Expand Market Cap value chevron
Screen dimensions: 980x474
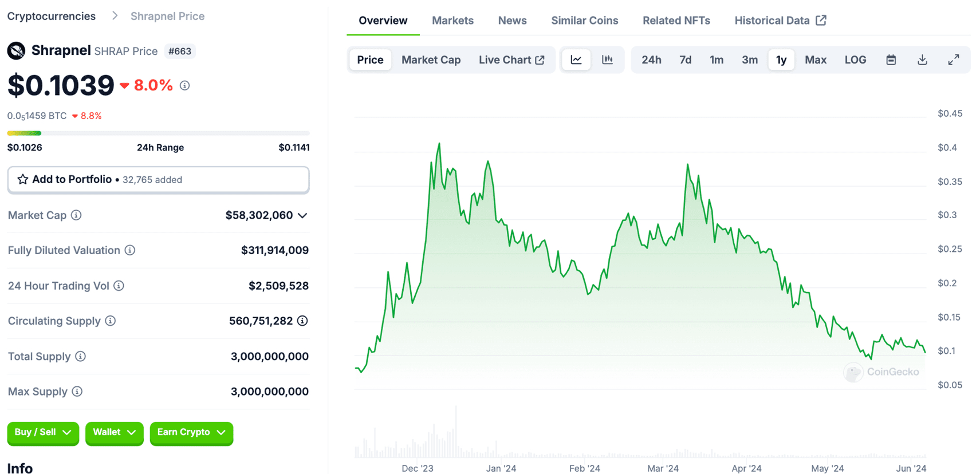click(x=303, y=216)
